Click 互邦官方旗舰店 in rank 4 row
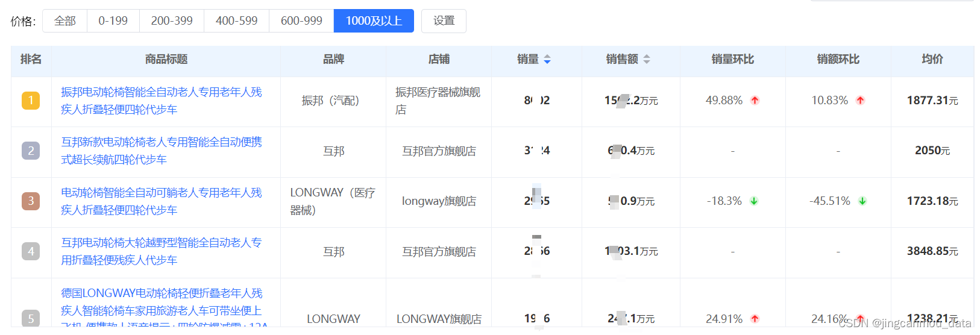 (x=439, y=251)
